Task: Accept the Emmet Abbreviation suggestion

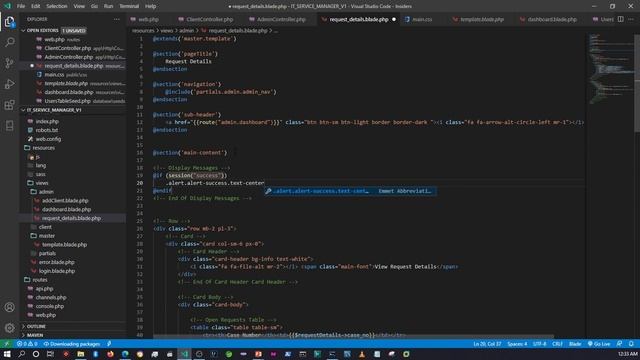Action: click(350, 191)
